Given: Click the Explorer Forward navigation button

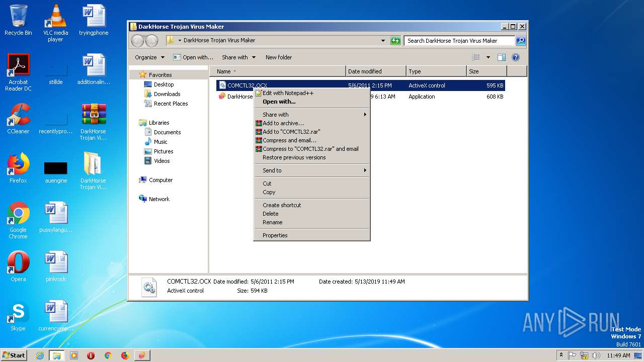Looking at the screenshot, I should pos(151,41).
